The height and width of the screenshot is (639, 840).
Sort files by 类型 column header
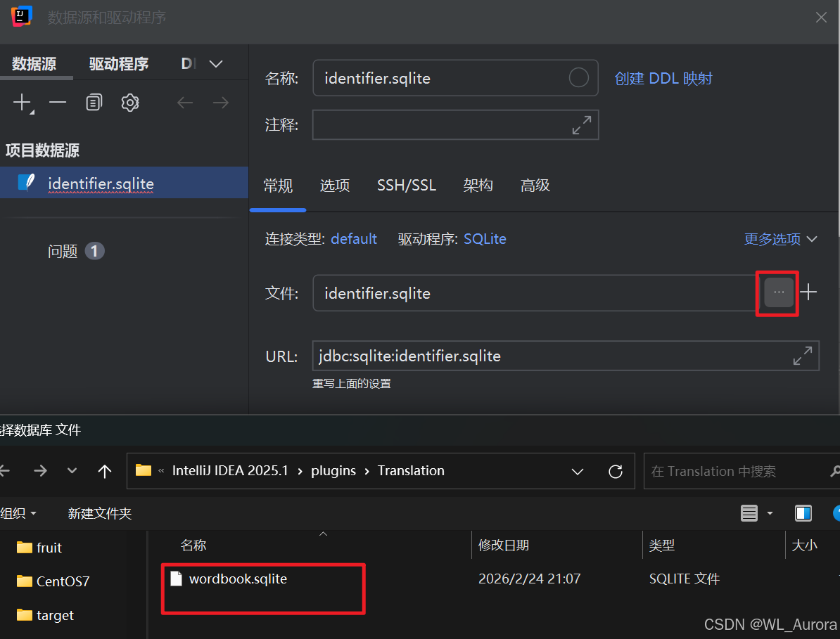point(661,545)
